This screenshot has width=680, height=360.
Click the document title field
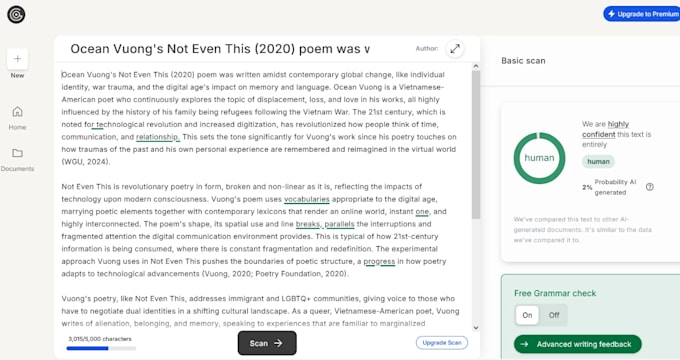click(220, 49)
